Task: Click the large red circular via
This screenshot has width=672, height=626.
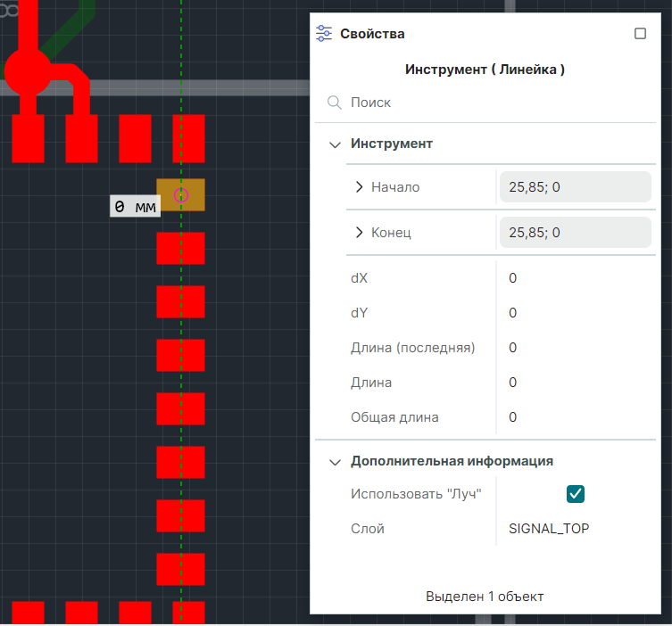Action: point(27,71)
